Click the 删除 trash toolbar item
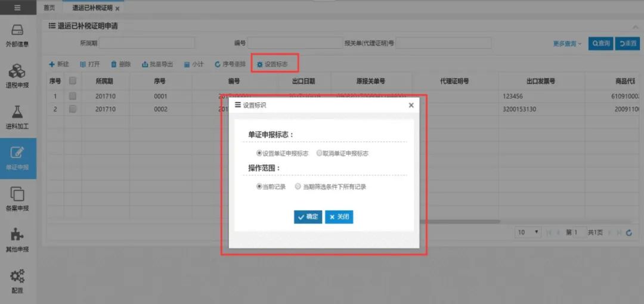 click(121, 64)
